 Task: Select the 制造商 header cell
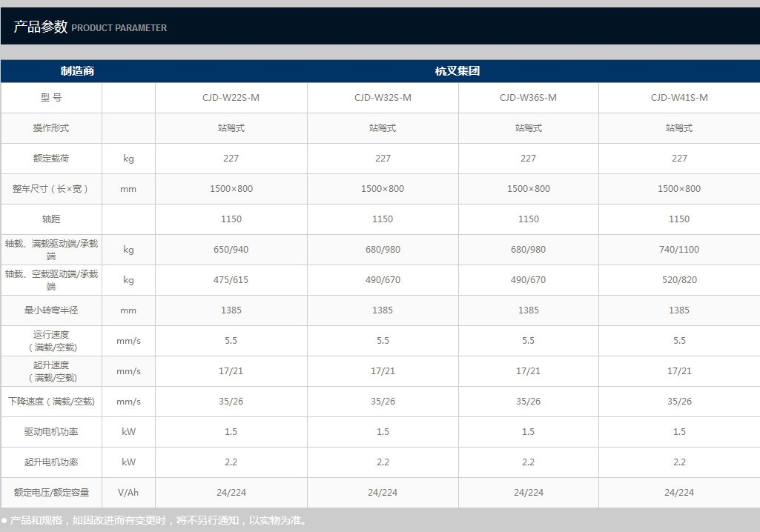click(x=77, y=70)
